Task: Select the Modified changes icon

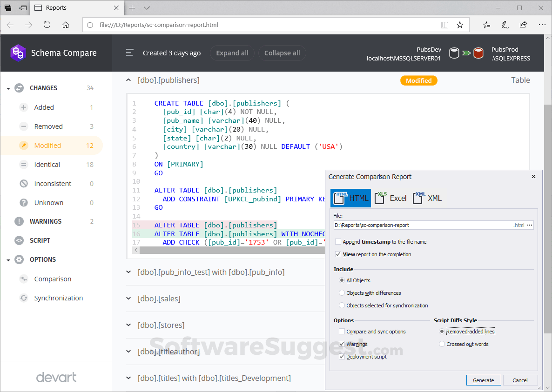Action: [x=23, y=145]
